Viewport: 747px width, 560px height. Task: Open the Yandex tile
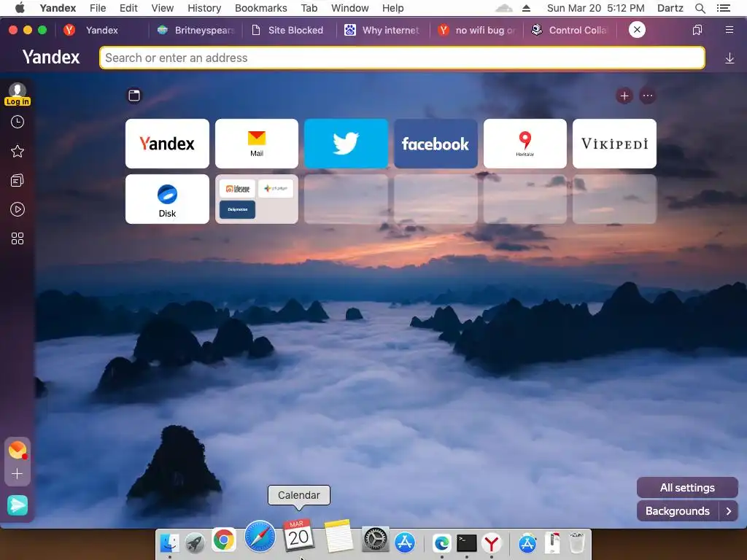[167, 144]
